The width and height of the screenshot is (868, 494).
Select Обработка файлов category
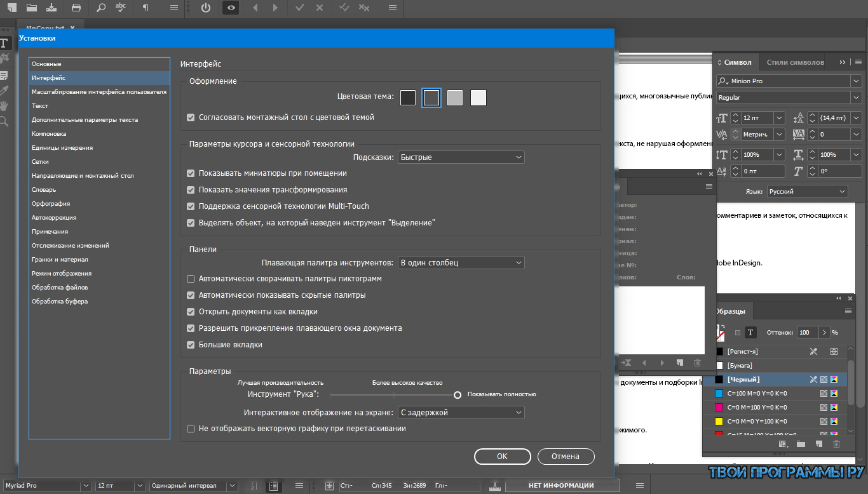pyautogui.click(x=100, y=288)
